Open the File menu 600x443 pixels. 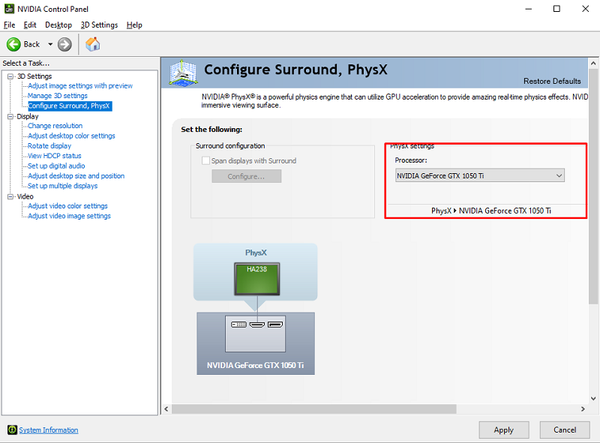click(9, 25)
